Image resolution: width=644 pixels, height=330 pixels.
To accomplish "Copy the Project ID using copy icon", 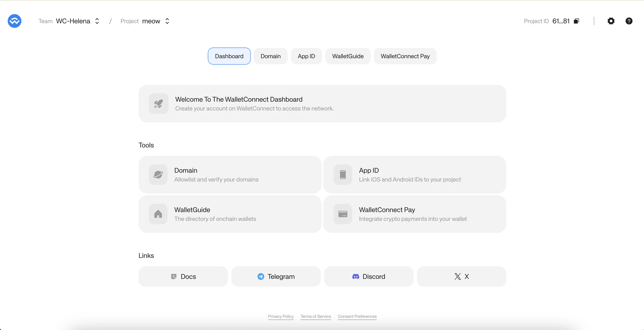I will tap(576, 21).
